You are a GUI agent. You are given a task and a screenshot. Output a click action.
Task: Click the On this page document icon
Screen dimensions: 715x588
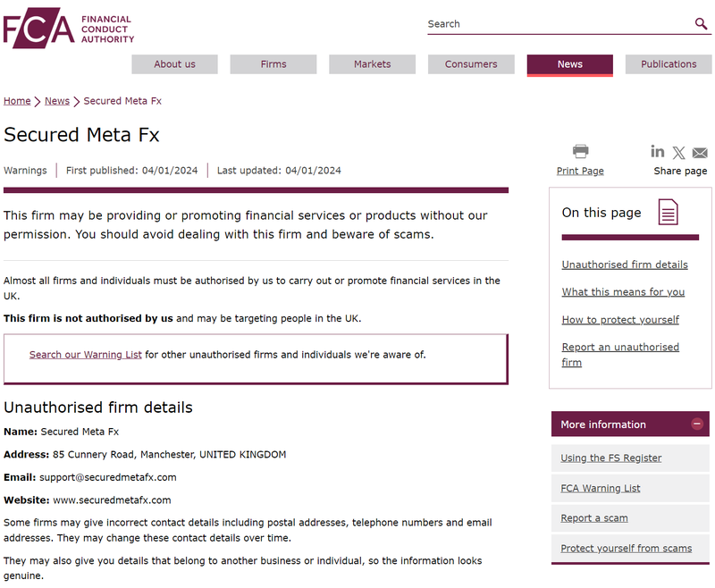(667, 212)
